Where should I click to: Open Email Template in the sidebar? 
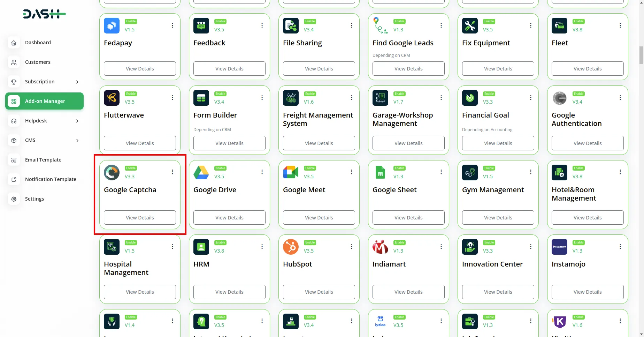[x=44, y=160]
